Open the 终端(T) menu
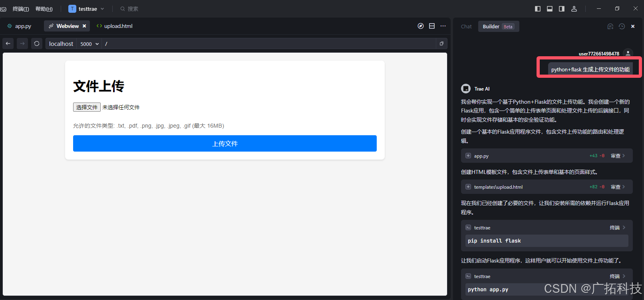This screenshot has width=644, height=300. coord(21,9)
